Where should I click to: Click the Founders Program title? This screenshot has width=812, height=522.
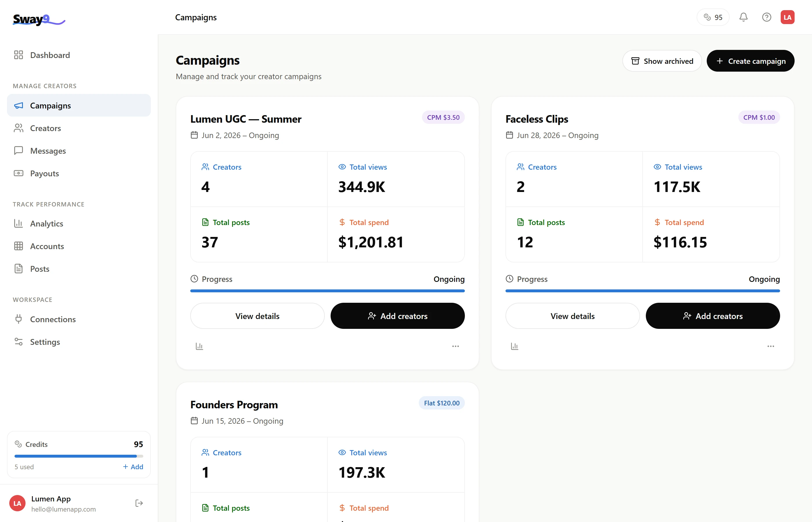(x=234, y=405)
